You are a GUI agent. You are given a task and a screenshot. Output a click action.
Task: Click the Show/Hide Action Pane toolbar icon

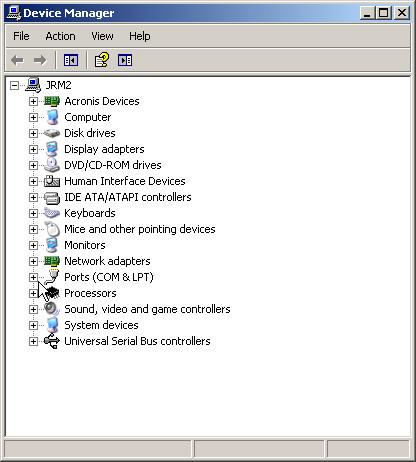coord(125,60)
